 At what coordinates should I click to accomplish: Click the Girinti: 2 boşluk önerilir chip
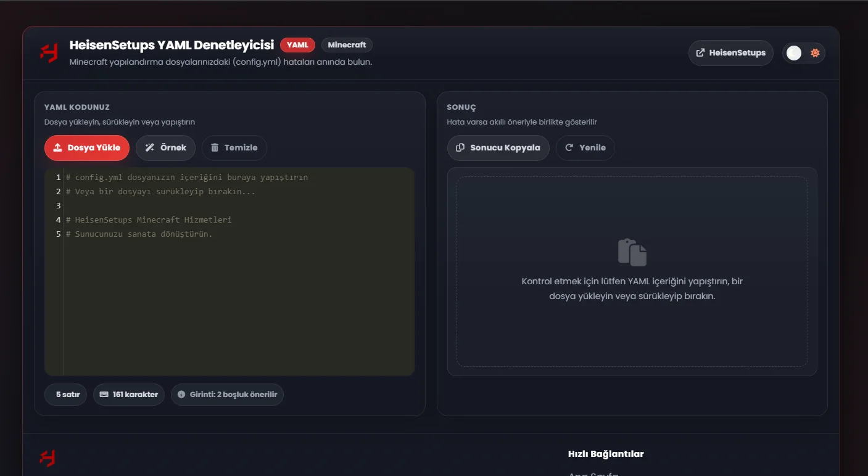(227, 395)
